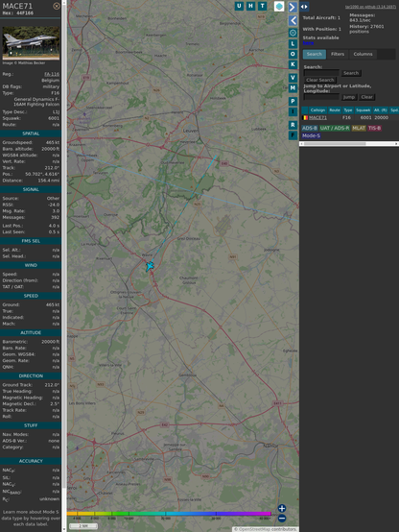Image resolution: width=399 pixels, height=532 pixels.
Task: Click the altitude color scale bar
Action: tap(169, 514)
